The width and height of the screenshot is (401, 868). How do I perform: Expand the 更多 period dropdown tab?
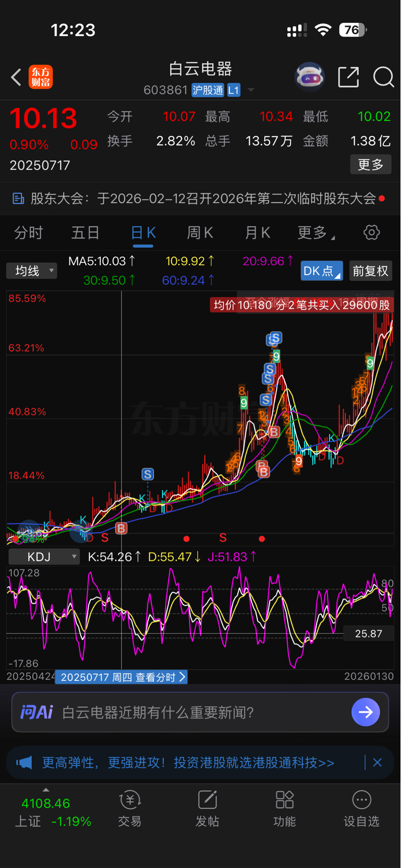click(x=317, y=233)
